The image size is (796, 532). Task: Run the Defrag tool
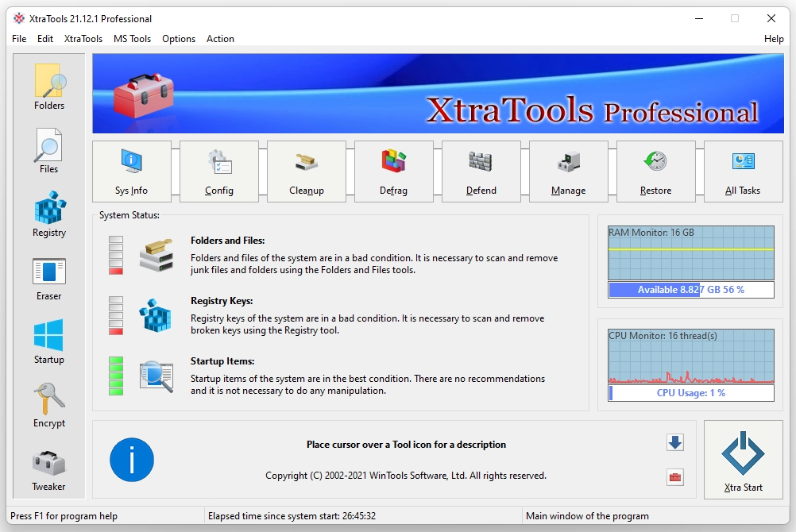pos(394,172)
